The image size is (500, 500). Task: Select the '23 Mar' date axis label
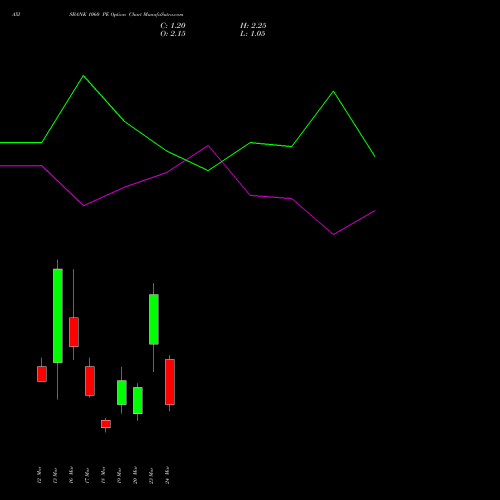click(151, 475)
